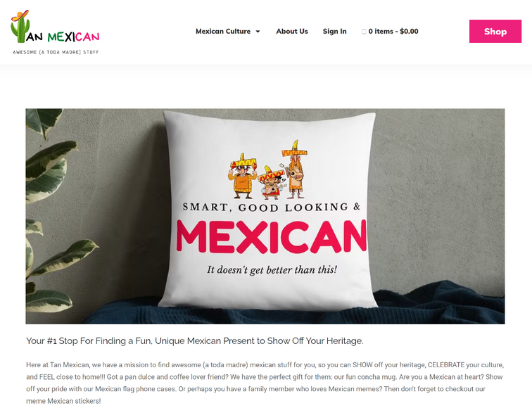Click the three sombrero cartoon characters on pillow
Viewport: 532px width, 408px height.
[267, 170]
